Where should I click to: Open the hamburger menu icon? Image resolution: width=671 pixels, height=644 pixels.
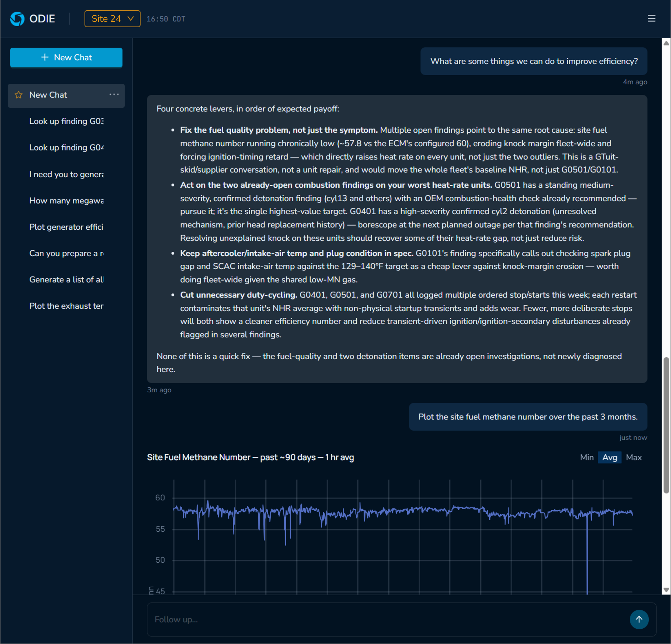pos(651,19)
